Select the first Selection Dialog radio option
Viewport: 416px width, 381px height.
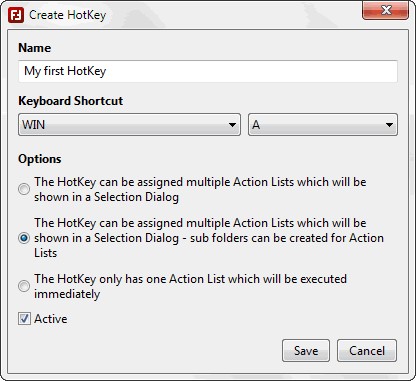pos(24,189)
